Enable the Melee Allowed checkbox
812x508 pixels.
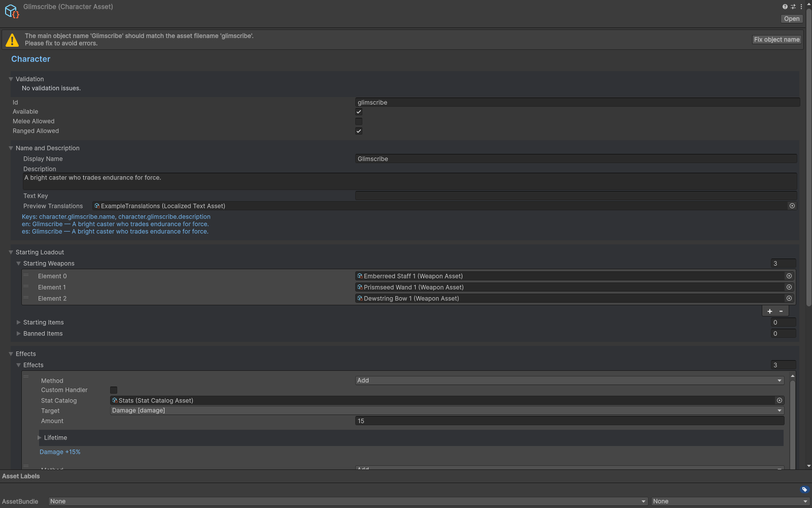coord(359,121)
